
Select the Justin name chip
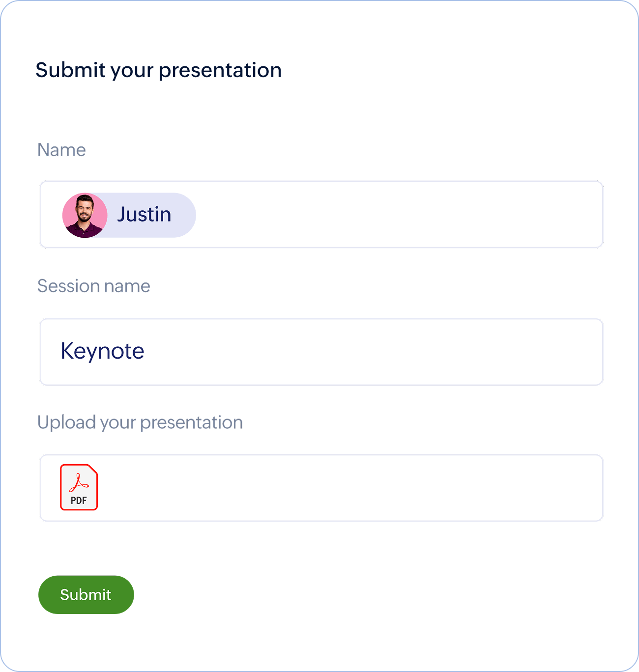(129, 215)
